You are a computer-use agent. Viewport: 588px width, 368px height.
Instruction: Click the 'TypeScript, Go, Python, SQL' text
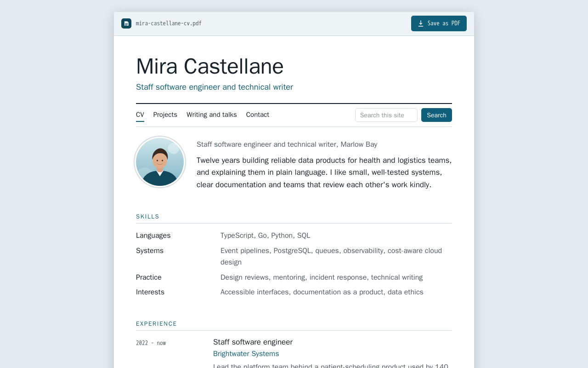click(266, 236)
